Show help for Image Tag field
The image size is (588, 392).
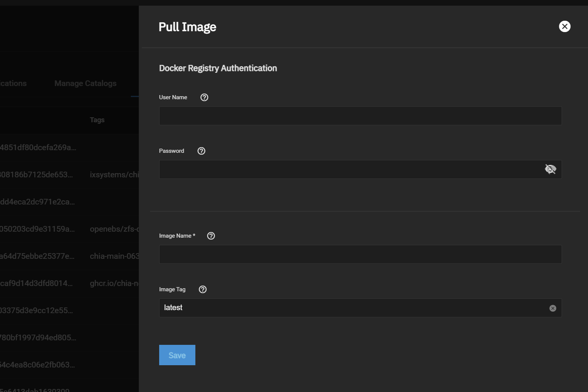203,289
